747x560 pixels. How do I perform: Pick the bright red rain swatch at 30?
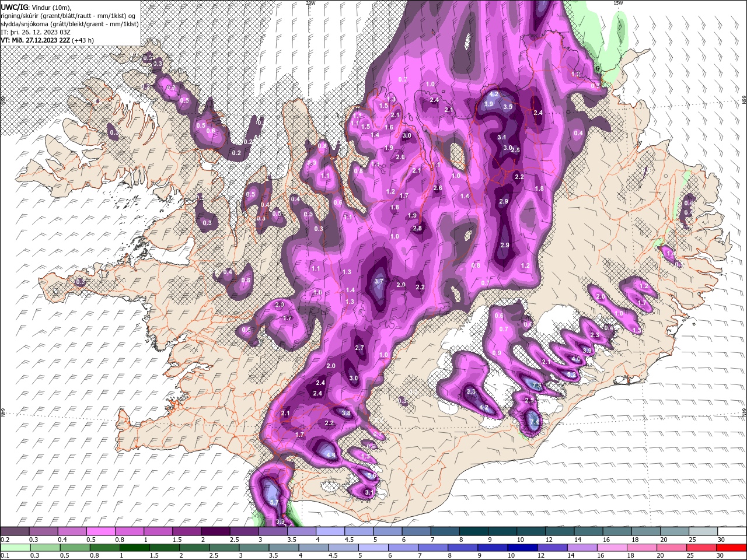pos(731,548)
